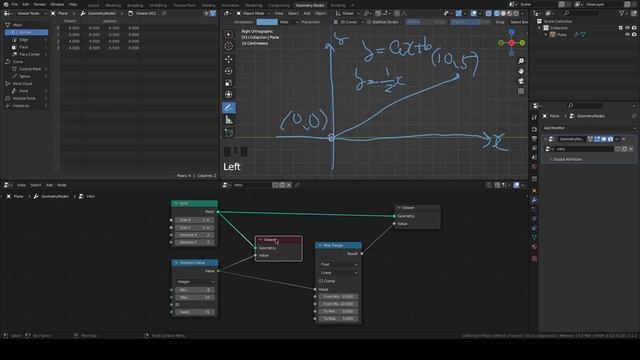Expand Plane object in Outliner
The height and width of the screenshot is (360, 640).
546,35
